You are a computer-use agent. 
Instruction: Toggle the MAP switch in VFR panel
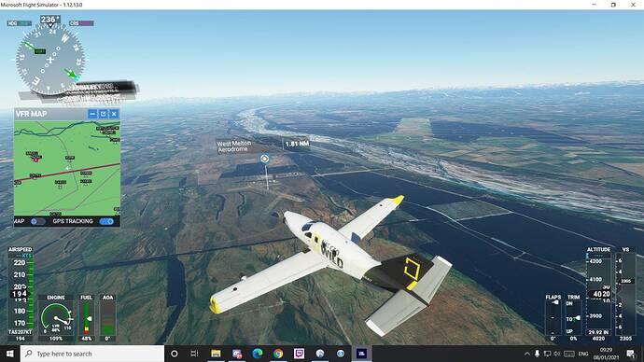37,222
